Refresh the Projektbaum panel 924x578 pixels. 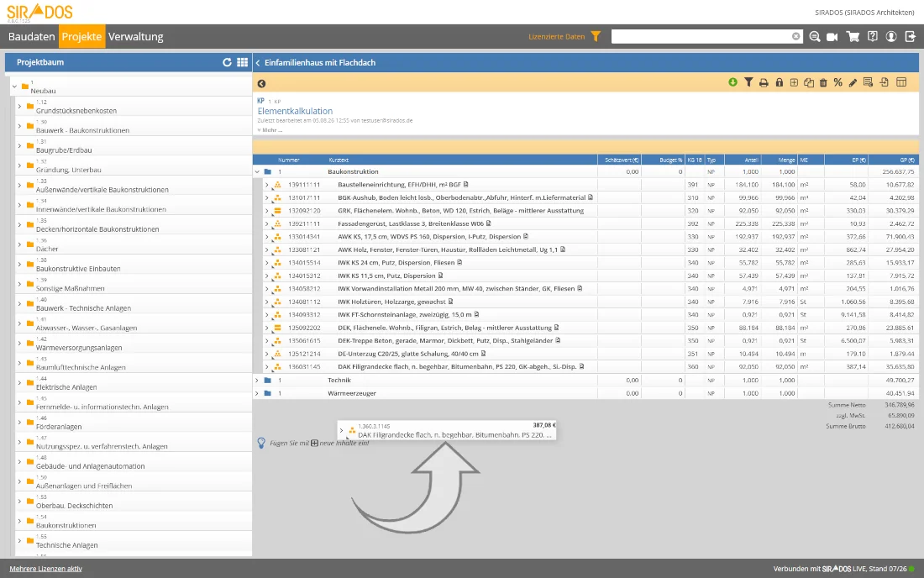click(227, 62)
